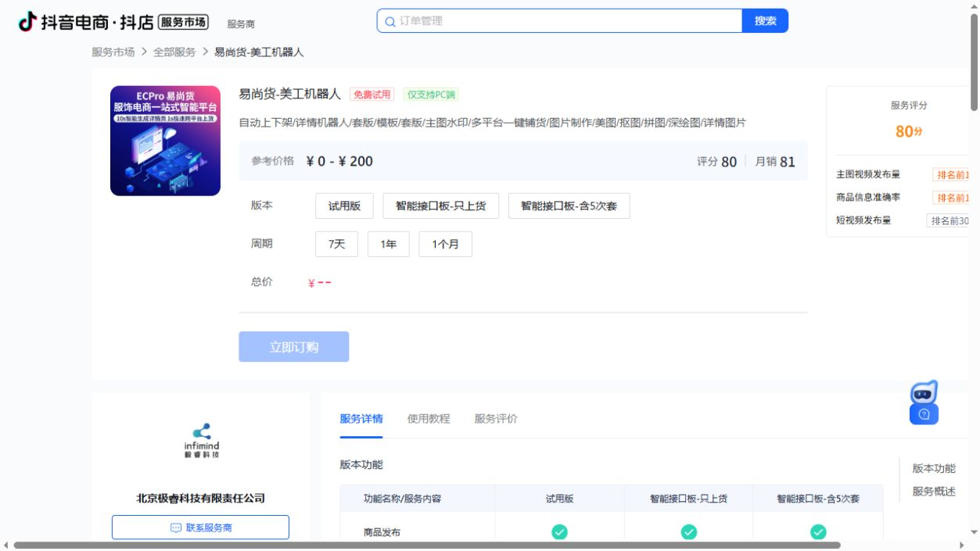Click the 排名前30 ranking tag
Screen dimensions: 980x551
tap(949, 220)
